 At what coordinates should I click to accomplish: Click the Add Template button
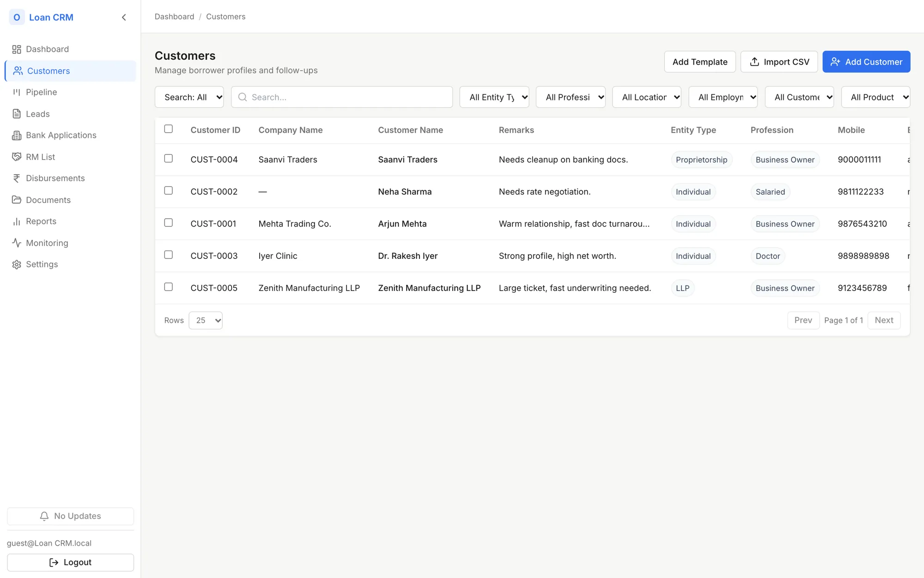point(700,61)
